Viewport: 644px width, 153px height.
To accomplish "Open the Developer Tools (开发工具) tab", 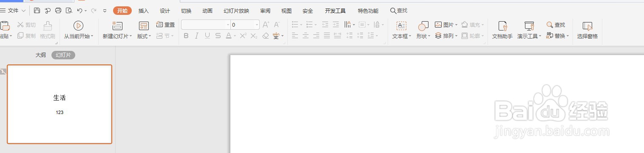I will tap(335, 11).
